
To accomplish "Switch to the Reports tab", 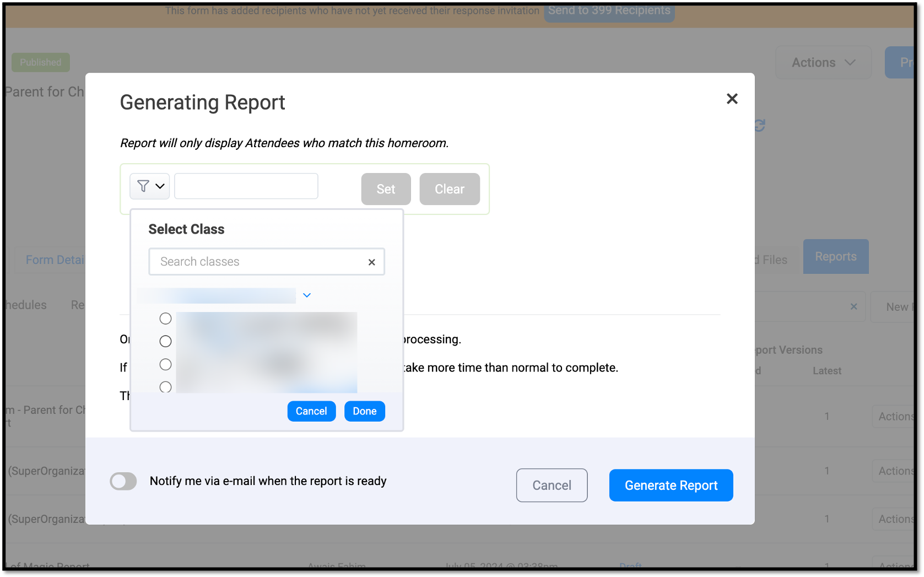I will [835, 256].
